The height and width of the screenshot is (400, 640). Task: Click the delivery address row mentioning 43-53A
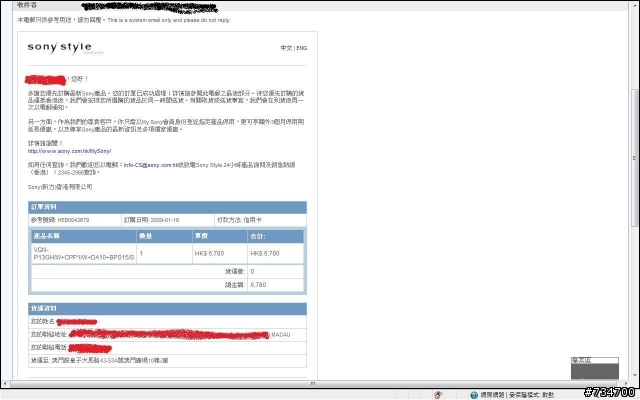[x=167, y=360]
